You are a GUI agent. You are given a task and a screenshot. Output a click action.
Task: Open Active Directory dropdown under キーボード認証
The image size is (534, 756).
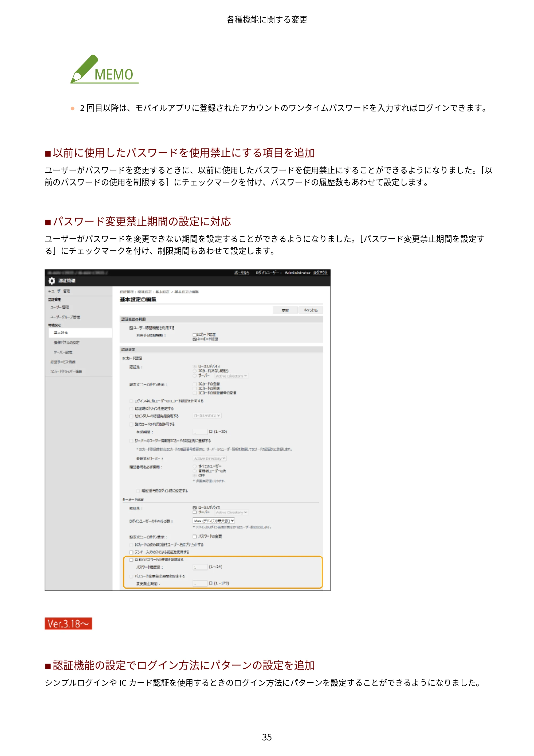point(232,513)
